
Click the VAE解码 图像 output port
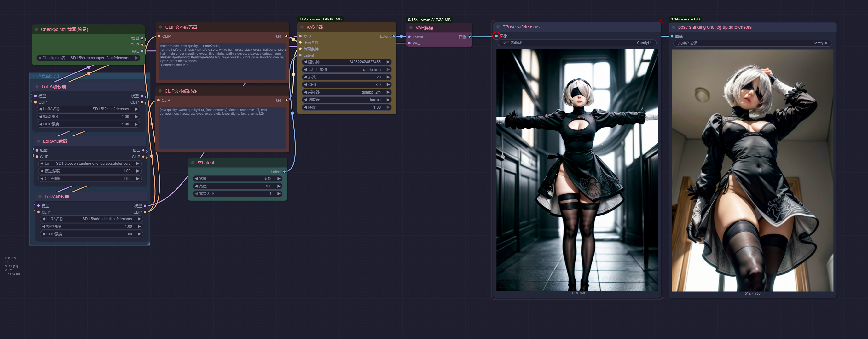(469, 37)
